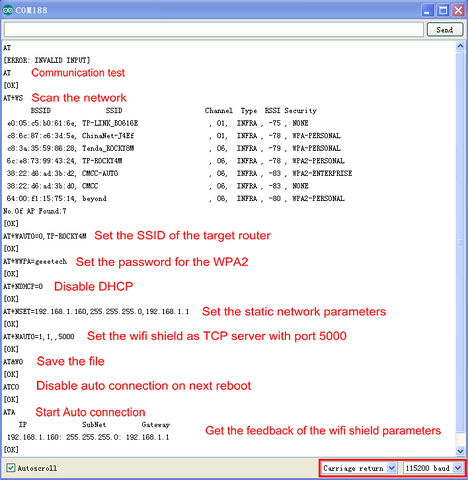The image size is (468, 480).
Task: Close the COM188 serial monitor window
Action: 459,10
